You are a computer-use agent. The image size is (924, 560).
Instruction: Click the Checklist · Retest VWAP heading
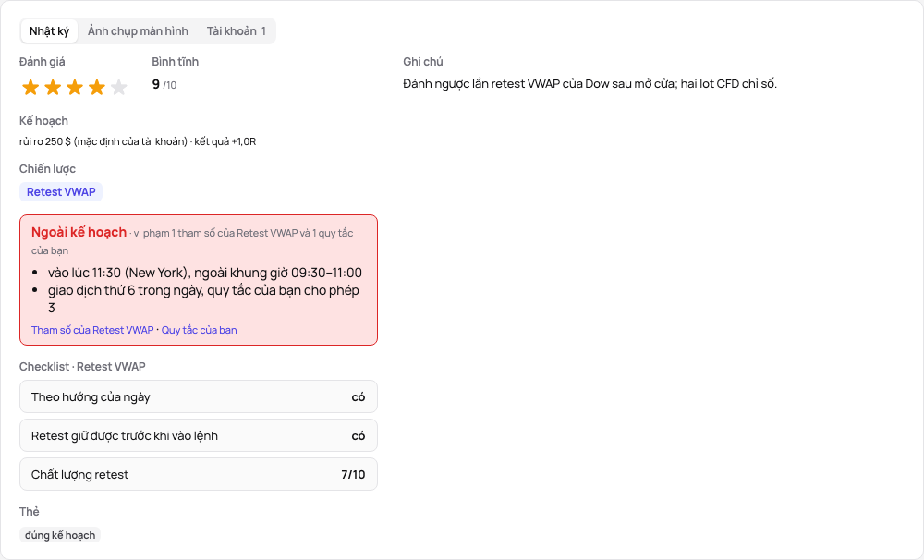[x=82, y=367]
